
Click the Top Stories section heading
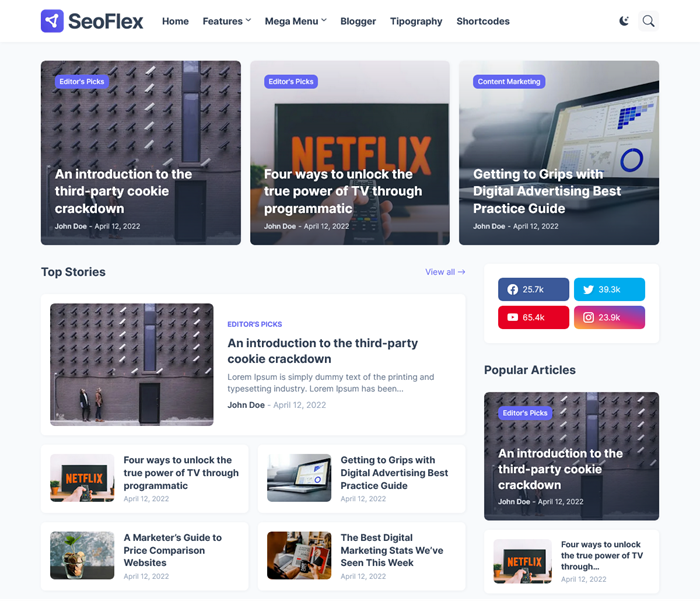click(x=73, y=272)
